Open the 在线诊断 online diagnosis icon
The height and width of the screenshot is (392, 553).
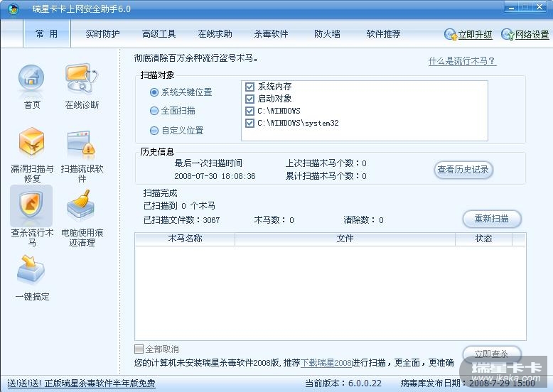pyautogui.click(x=82, y=78)
